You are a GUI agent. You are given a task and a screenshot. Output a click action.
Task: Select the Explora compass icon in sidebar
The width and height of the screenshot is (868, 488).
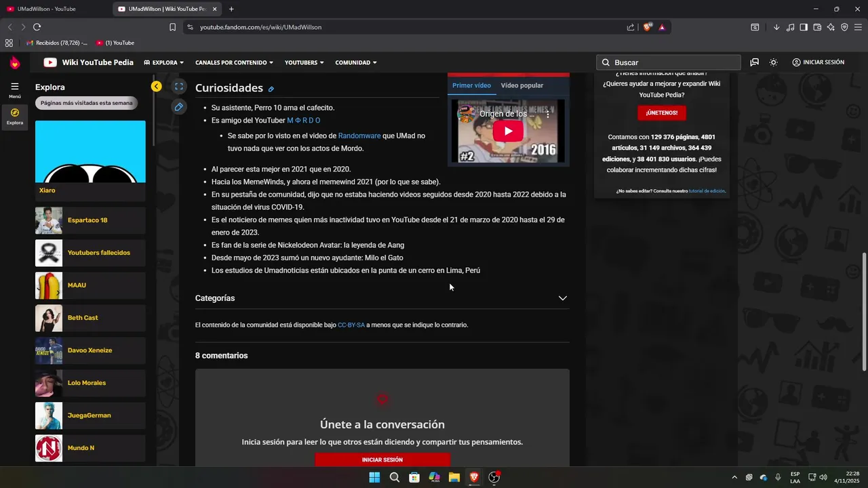pyautogui.click(x=15, y=113)
